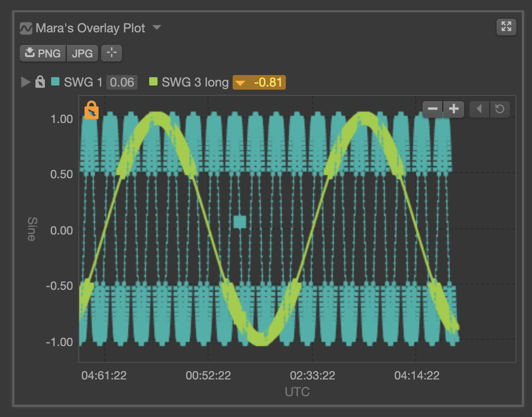The image size is (532, 417).
Task: Click SWG 1 value 0.06
Action: click(122, 82)
